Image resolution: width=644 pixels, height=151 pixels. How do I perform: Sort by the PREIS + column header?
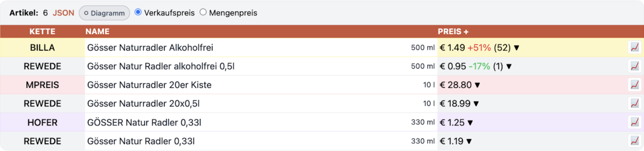[453, 32]
